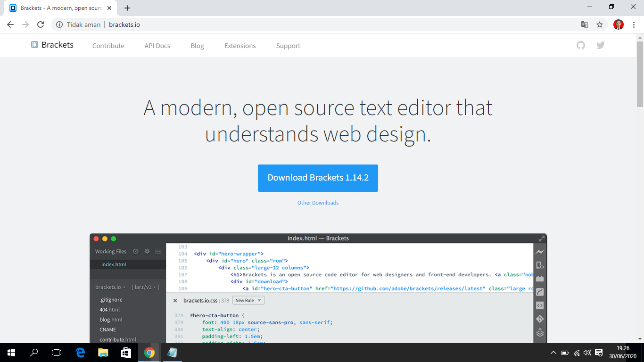The width and height of the screenshot is (644, 362).
Task: Open the New Rule dropdown
Action: click(x=248, y=300)
